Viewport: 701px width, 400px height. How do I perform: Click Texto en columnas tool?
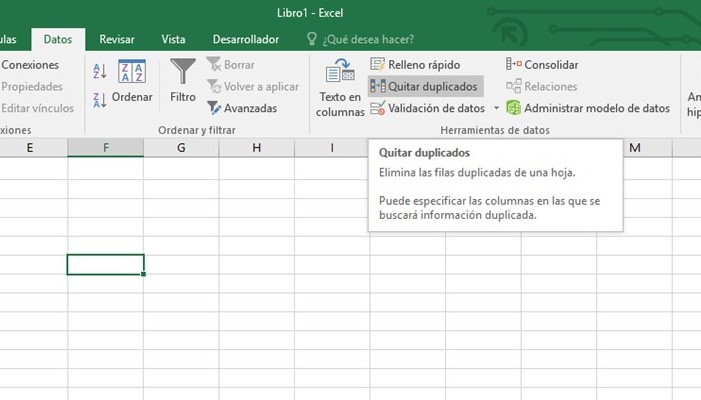pos(340,87)
